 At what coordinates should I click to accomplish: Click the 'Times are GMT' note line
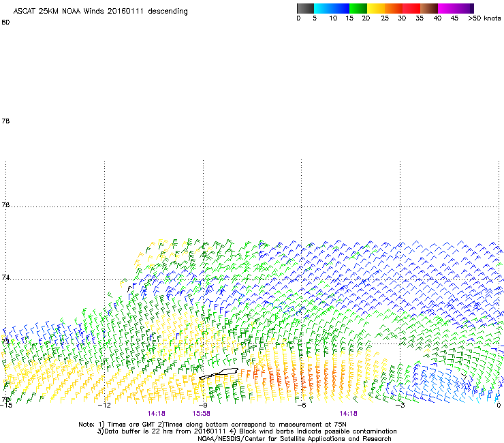pyautogui.click(x=212, y=425)
